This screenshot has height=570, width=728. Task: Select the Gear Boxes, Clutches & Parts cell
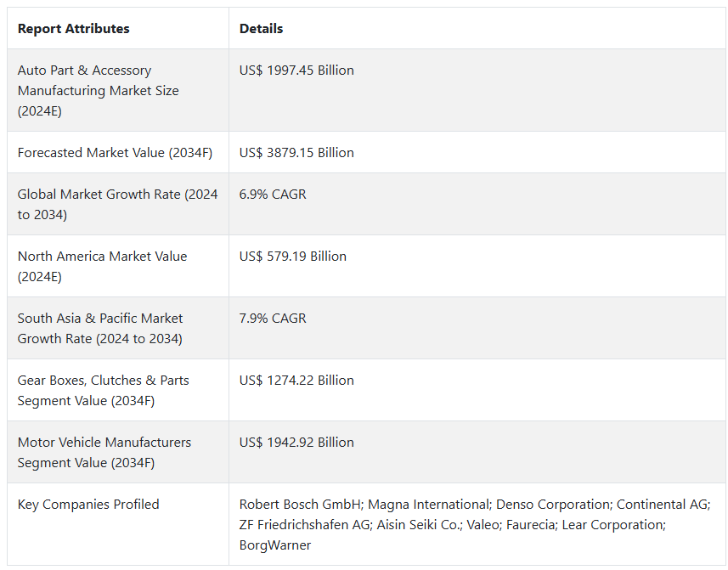[x=103, y=390]
